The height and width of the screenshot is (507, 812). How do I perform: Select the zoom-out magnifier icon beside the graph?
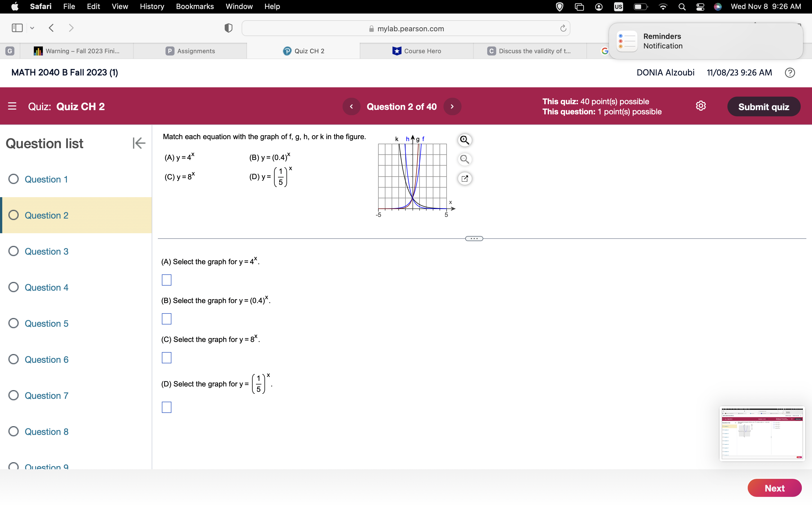pos(464,159)
